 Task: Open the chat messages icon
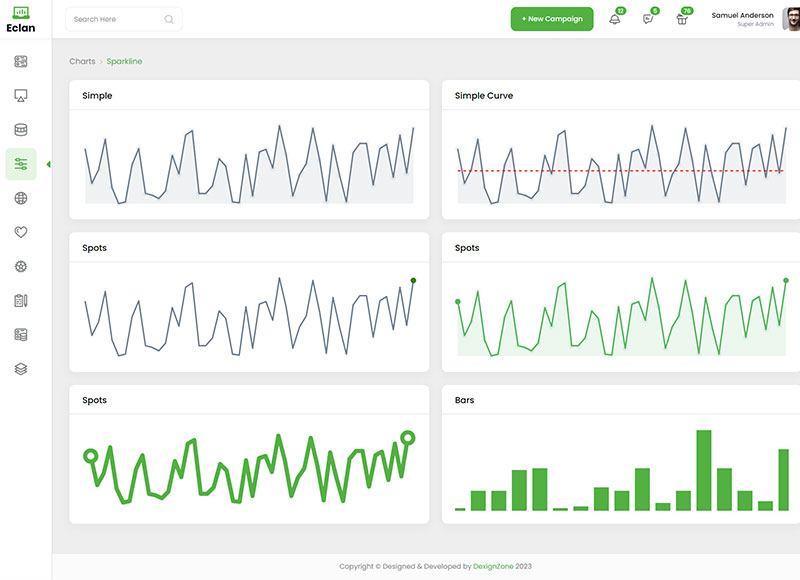click(x=648, y=19)
